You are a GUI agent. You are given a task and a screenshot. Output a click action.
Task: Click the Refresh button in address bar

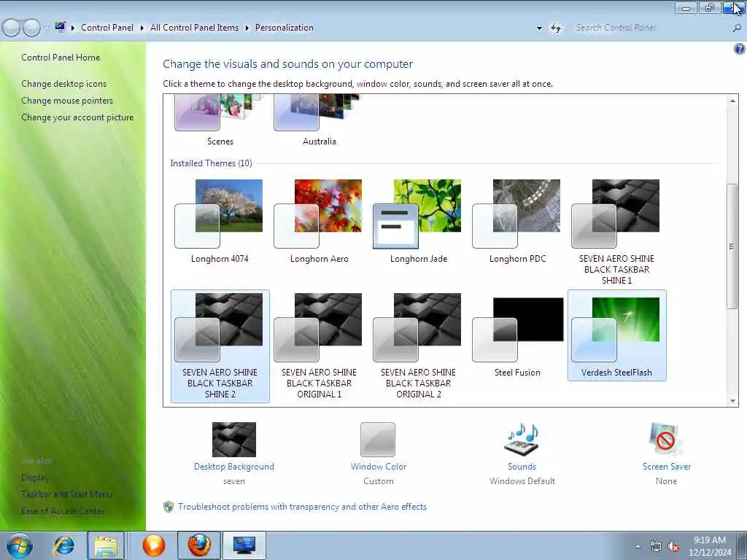556,28
